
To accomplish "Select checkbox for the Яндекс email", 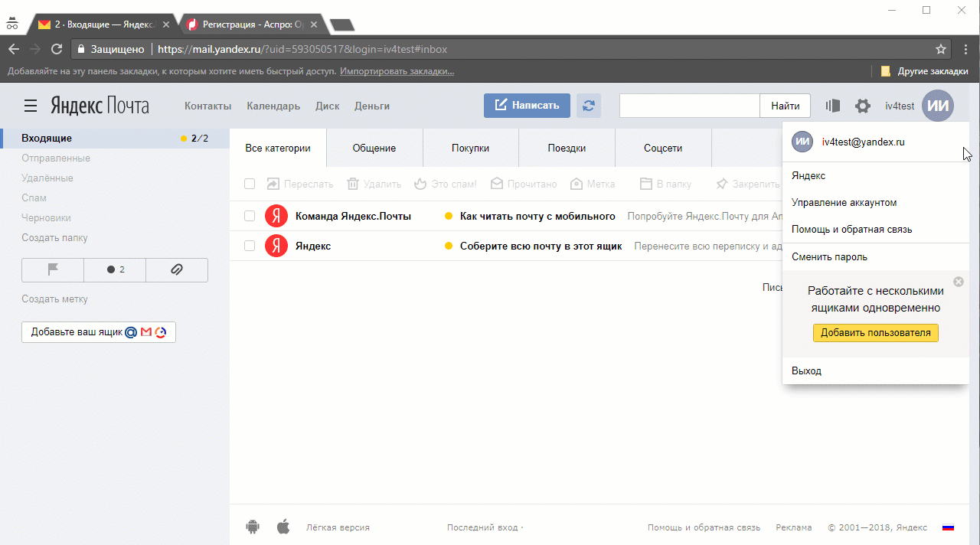I will coord(250,246).
